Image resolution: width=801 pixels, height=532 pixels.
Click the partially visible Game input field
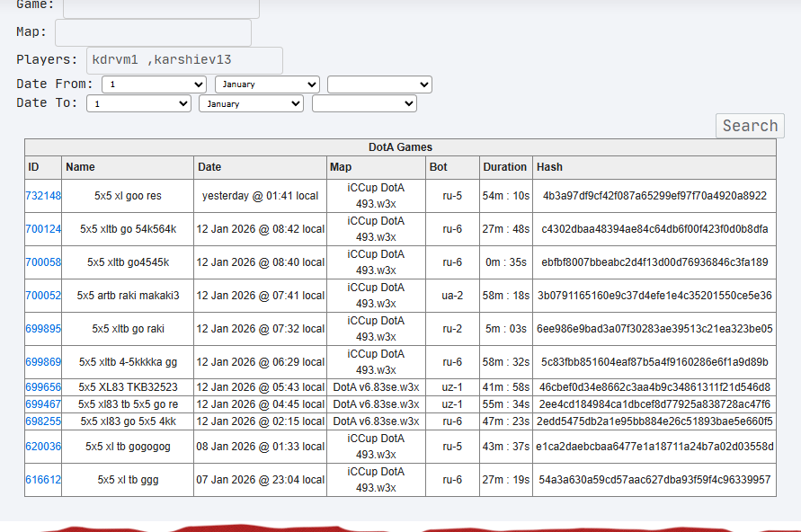[161, 9]
